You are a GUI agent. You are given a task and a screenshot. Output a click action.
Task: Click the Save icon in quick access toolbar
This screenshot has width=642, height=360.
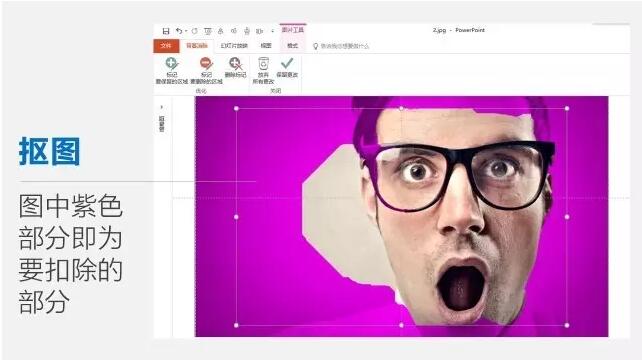(166, 31)
